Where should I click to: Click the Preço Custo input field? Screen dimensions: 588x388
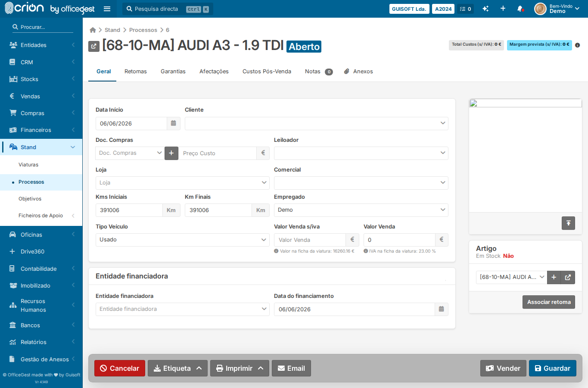pos(218,153)
